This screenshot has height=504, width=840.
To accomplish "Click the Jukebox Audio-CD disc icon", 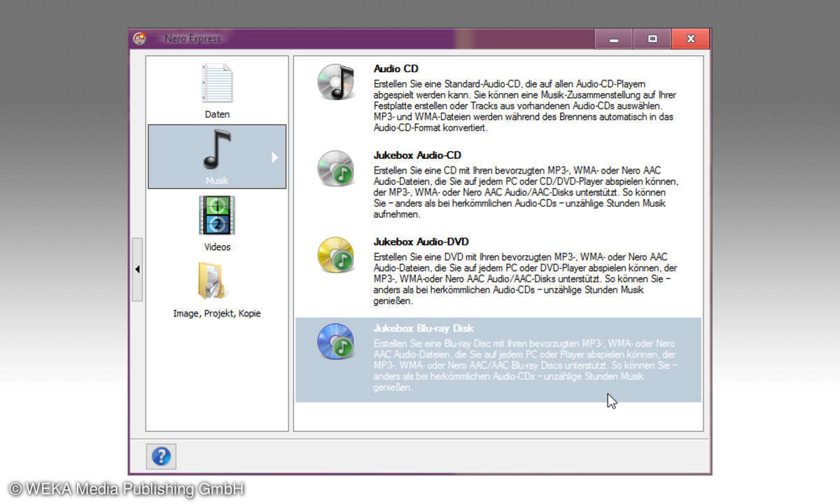I will point(336,169).
